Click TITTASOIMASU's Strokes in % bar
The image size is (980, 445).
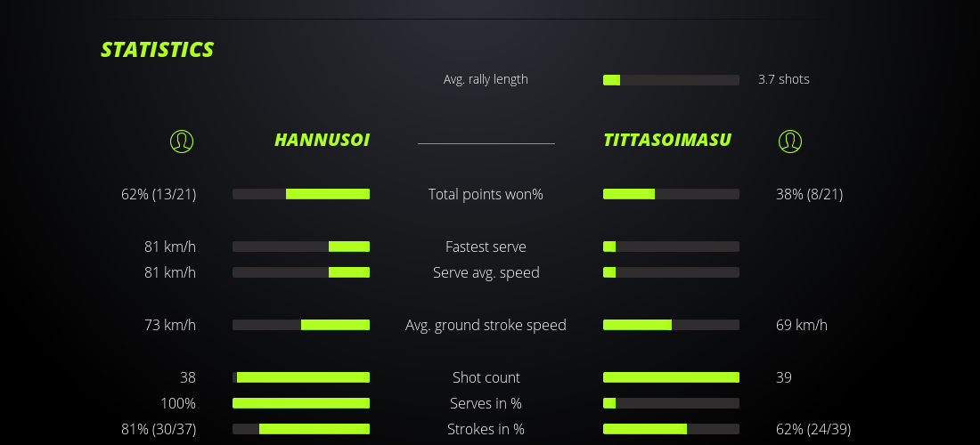671,429
